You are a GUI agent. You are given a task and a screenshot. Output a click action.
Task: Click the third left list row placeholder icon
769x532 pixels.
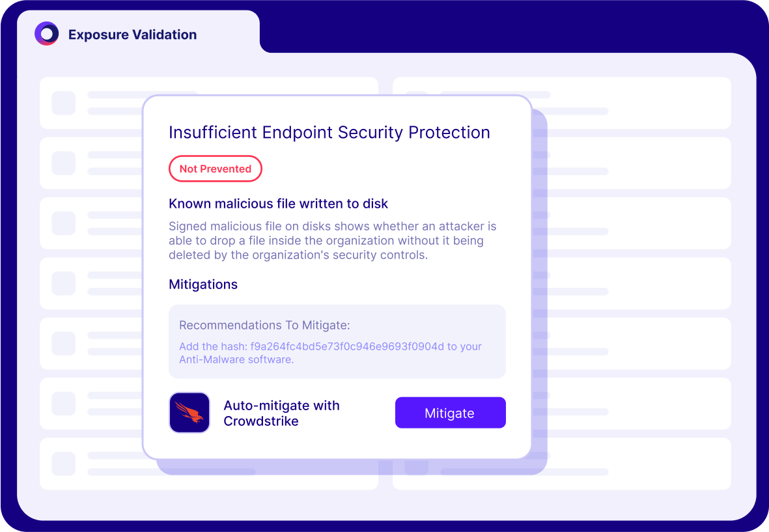[64, 223]
